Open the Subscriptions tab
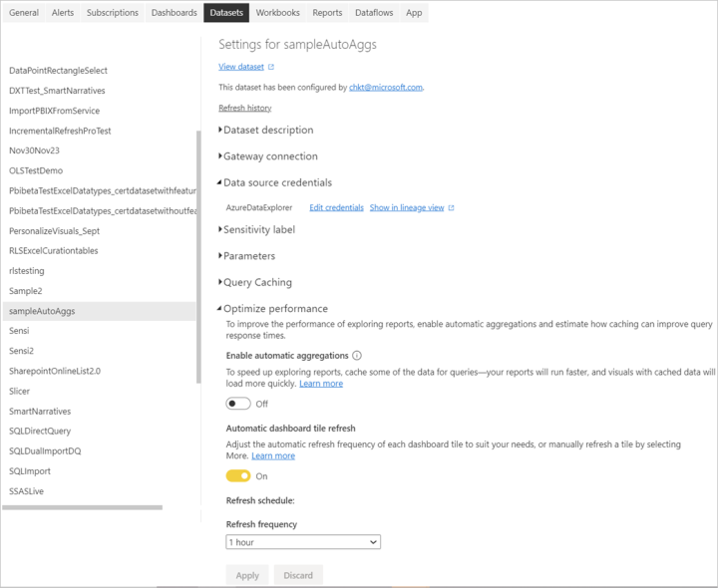The height and width of the screenshot is (588, 718). click(x=113, y=13)
